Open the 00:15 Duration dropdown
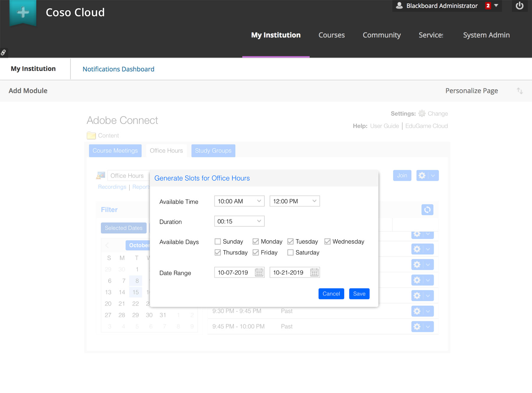Image resolution: width=532 pixels, height=393 pixels. point(239,221)
